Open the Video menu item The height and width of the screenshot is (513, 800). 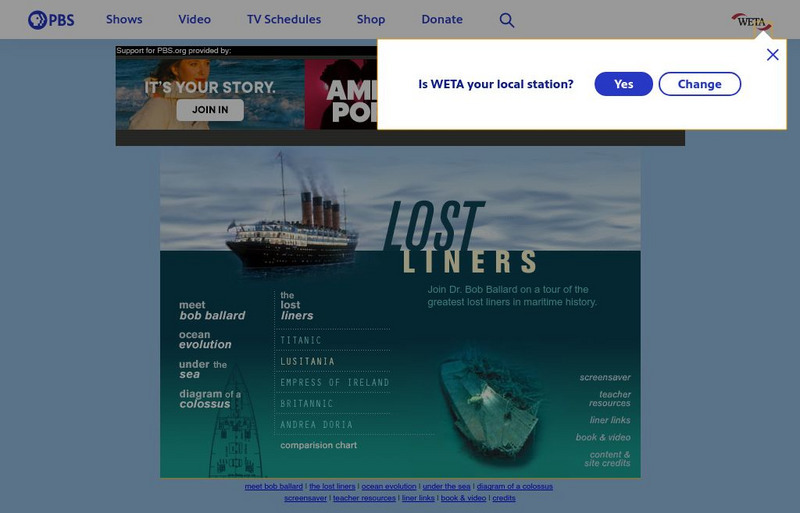[194, 19]
